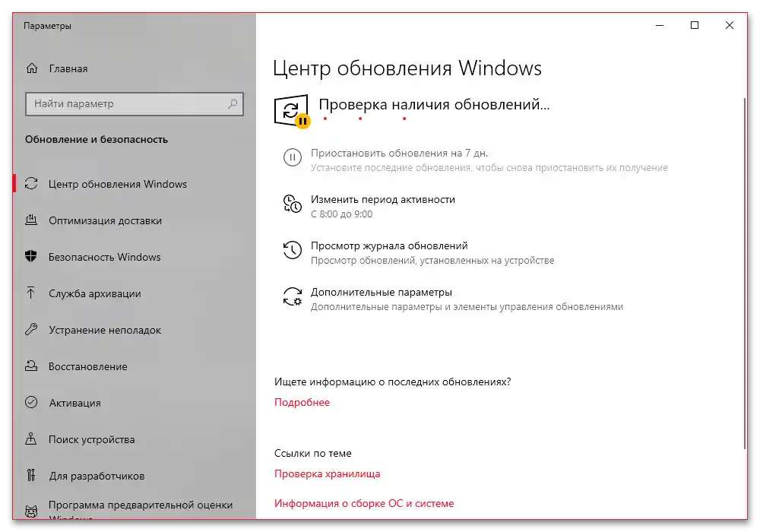Screen dimensions: 760x532
Task: Select Центр обновления Windows in sidebar
Action: (x=117, y=184)
